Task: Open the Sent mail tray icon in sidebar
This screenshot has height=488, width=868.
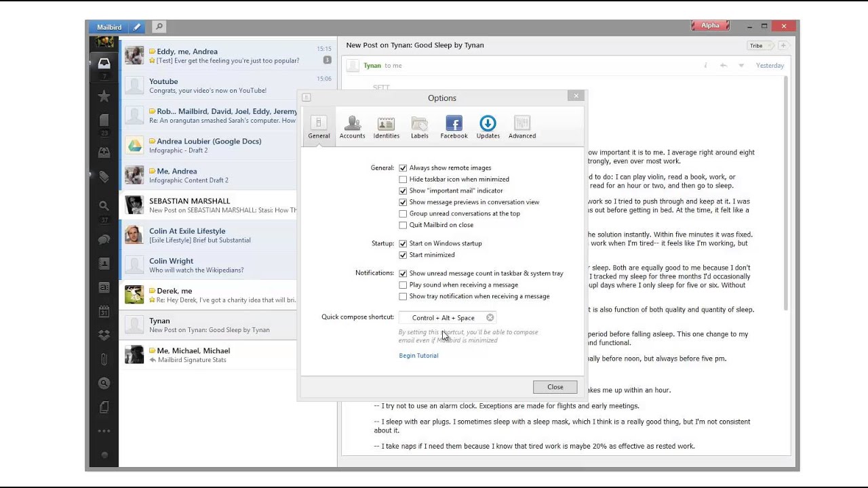Action: [104, 152]
